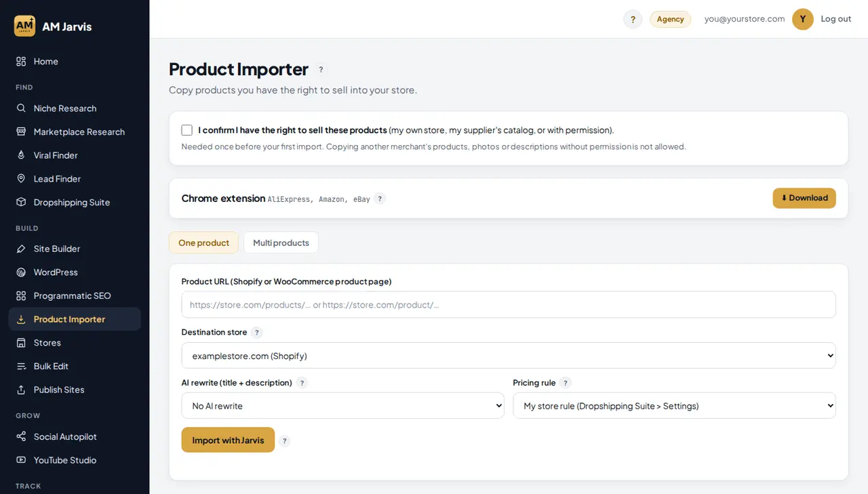Click the Bulk Edit list icon
Viewport: 868px width, 494px height.
click(x=21, y=366)
